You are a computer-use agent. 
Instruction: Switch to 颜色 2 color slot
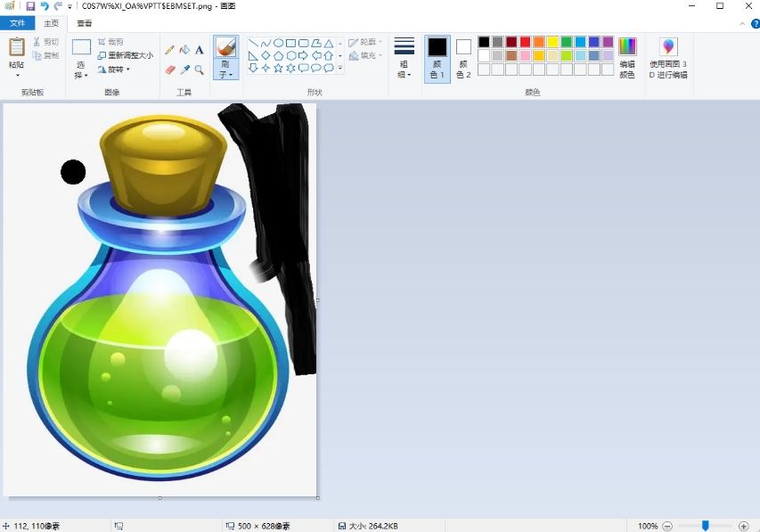463,59
